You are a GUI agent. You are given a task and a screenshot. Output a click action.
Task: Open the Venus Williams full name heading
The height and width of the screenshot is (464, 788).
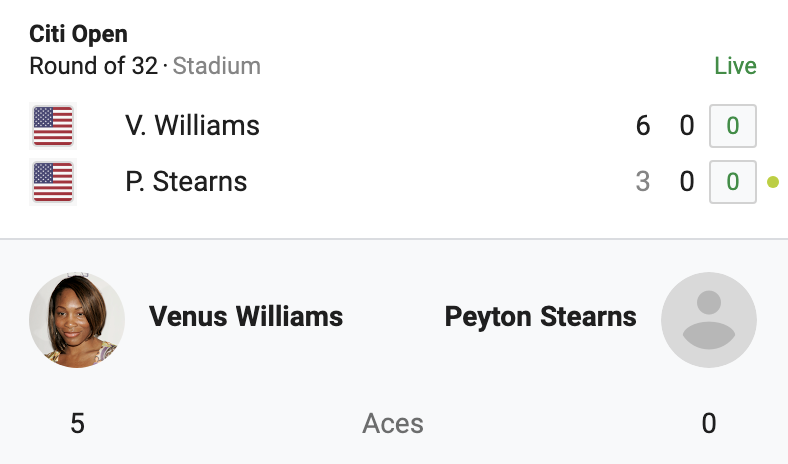click(x=246, y=317)
